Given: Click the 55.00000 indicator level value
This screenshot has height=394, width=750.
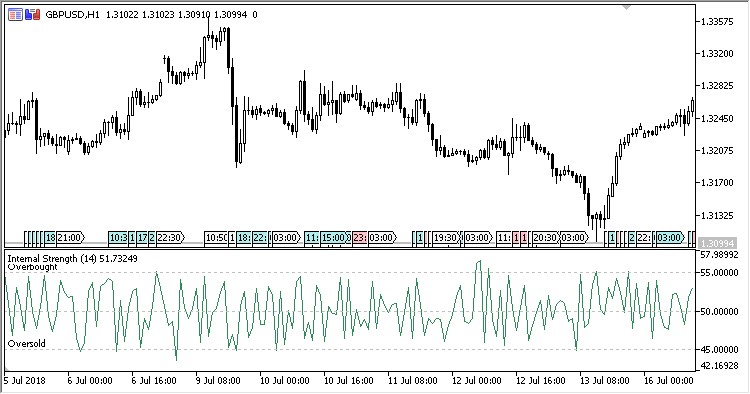Looking at the screenshot, I should tap(719, 273).
